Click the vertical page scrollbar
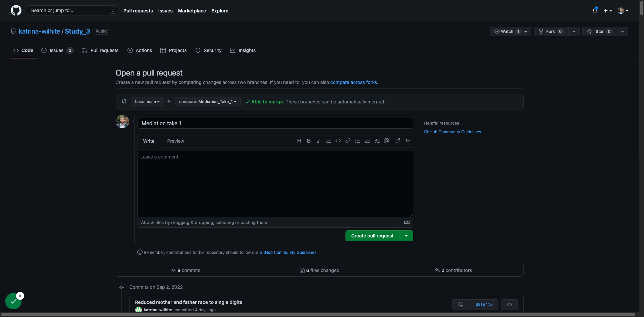The width and height of the screenshot is (644, 317). [x=642, y=8]
